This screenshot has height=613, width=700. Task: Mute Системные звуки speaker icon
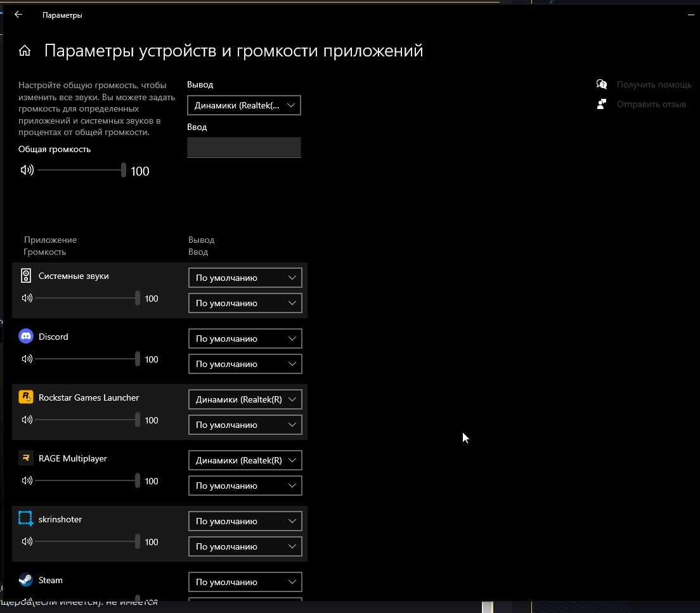point(27,298)
